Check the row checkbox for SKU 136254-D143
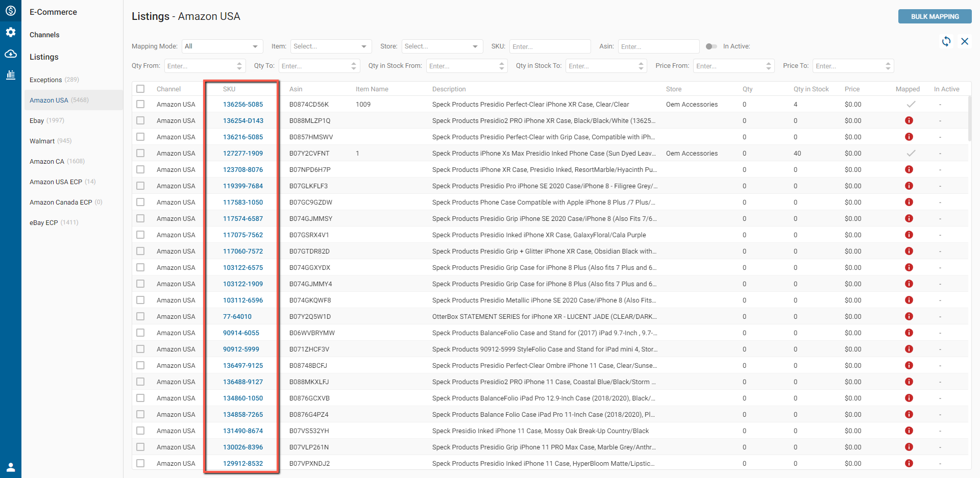980x478 pixels. point(140,120)
